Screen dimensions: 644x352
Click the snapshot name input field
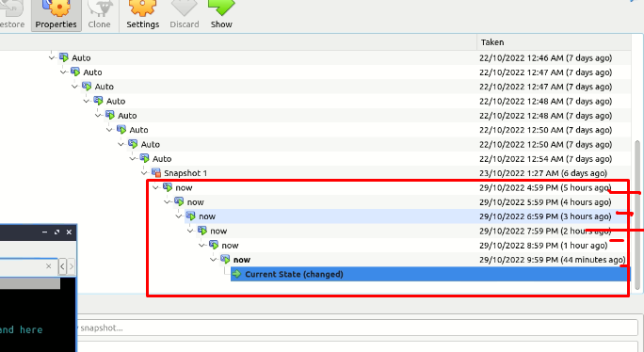tap(357, 328)
